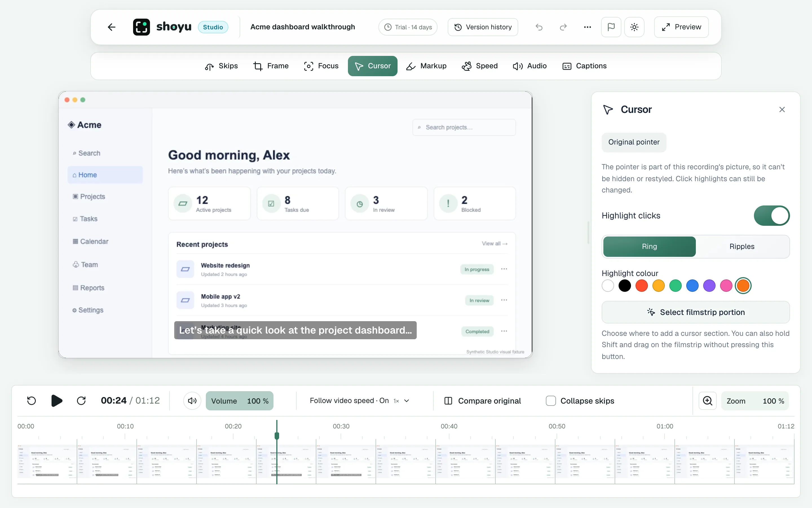The image size is (812, 508).
Task: Expand Follow video speed dropdown
Action: pyautogui.click(x=360, y=400)
